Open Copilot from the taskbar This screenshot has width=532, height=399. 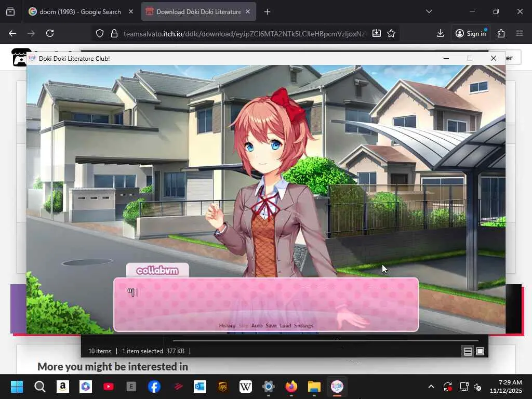pyautogui.click(x=86, y=387)
